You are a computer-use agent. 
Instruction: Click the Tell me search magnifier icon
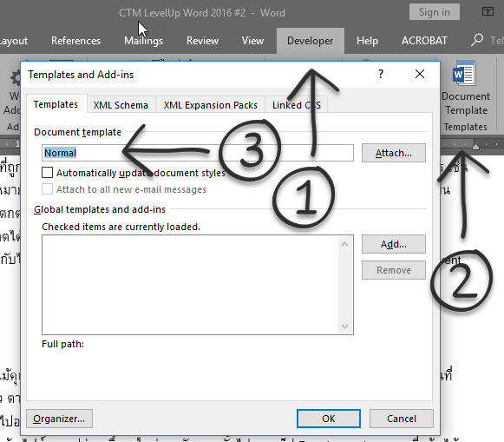477,40
